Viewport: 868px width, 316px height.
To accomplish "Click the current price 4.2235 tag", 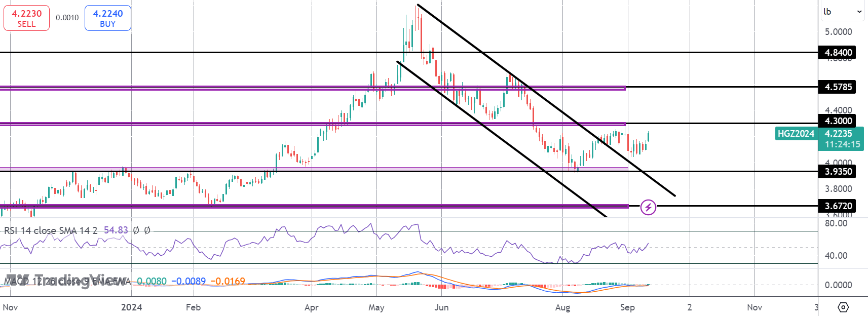I will pos(839,134).
